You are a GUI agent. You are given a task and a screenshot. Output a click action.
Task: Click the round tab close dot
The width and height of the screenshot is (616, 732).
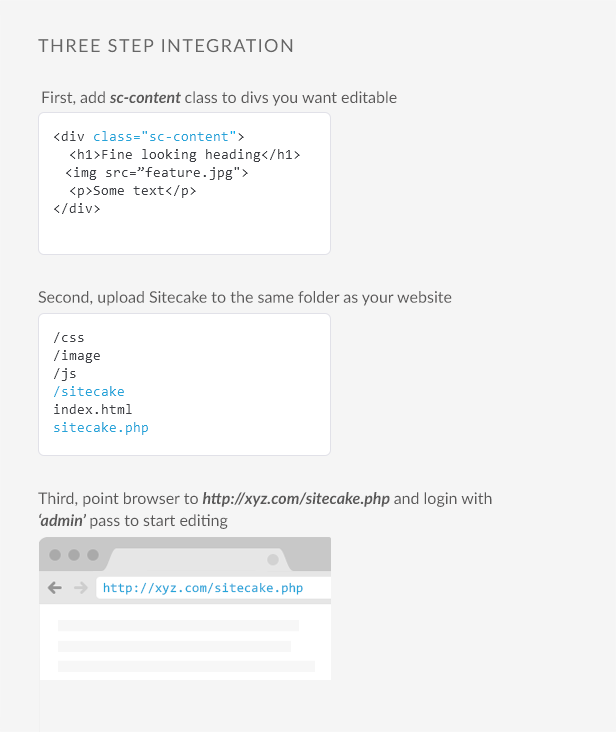pos(273,559)
